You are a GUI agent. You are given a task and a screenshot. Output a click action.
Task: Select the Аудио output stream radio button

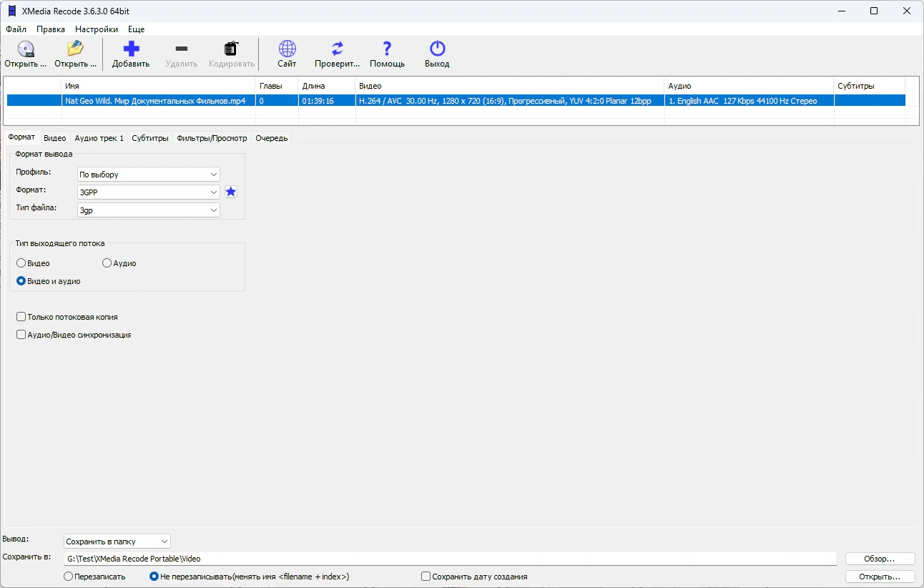pyautogui.click(x=107, y=263)
